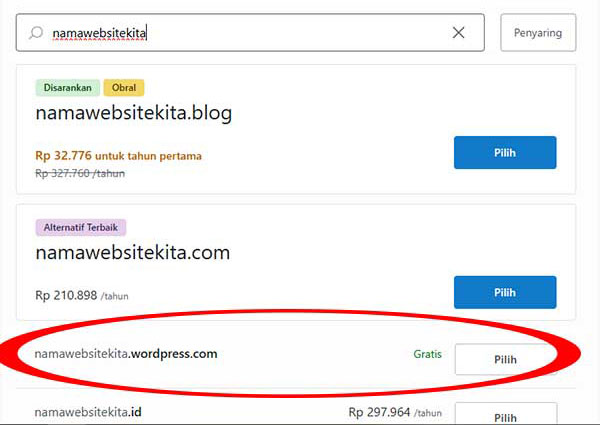Image resolution: width=600 pixels, height=425 pixels.
Task: Click the Gratis price label
Action: tap(427, 354)
